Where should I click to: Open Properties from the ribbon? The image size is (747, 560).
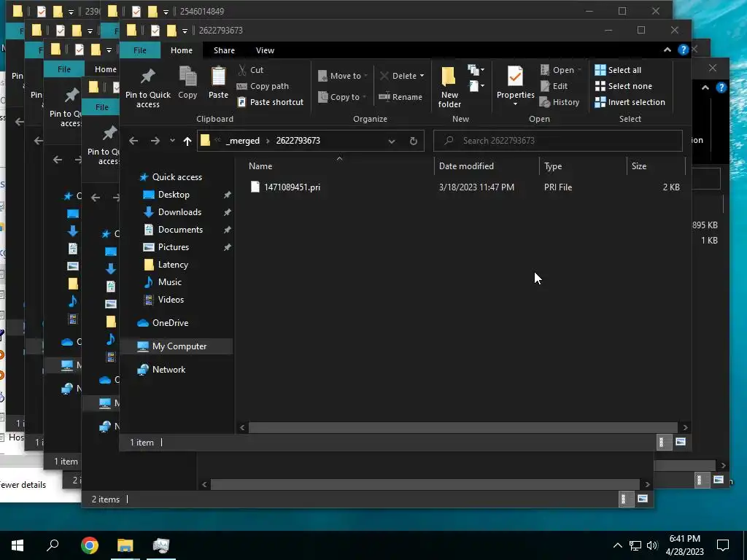point(516,87)
